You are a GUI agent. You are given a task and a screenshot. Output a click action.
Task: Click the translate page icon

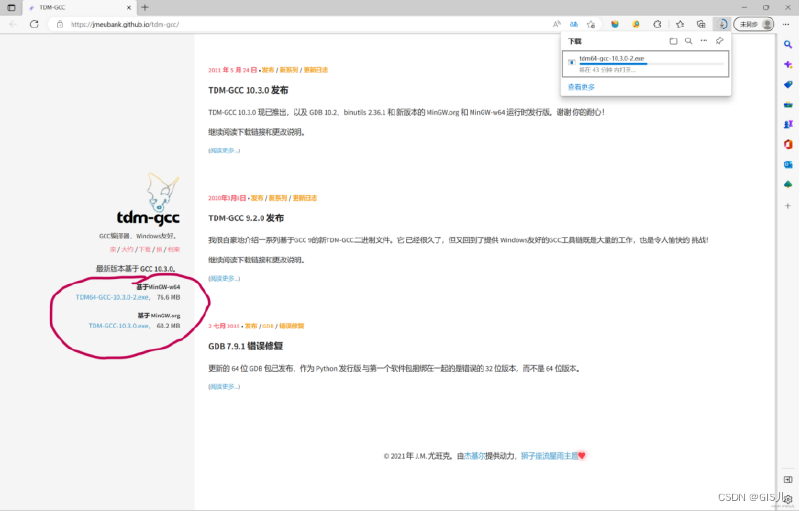click(574, 24)
